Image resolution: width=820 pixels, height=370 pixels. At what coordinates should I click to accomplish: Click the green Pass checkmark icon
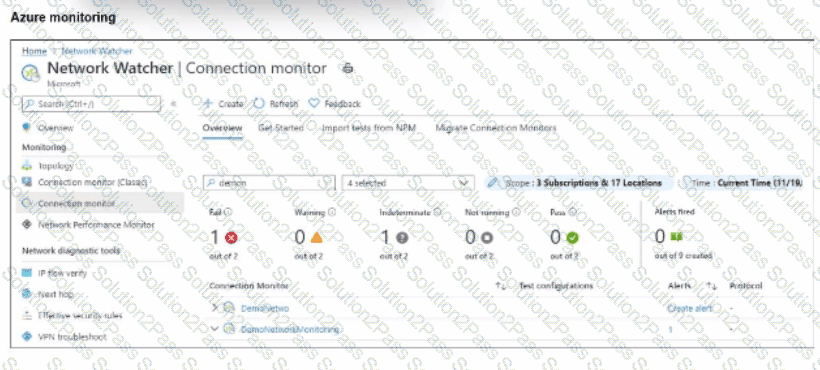coord(572,238)
